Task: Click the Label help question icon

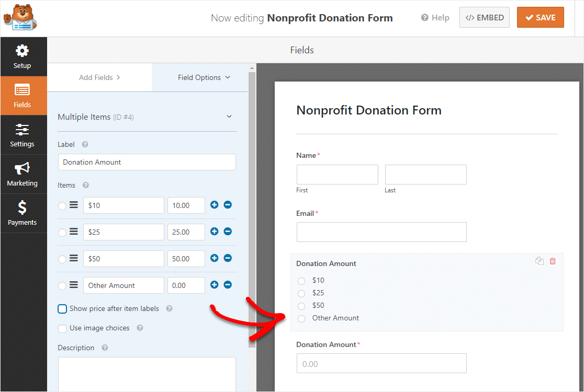Action: 85,144
